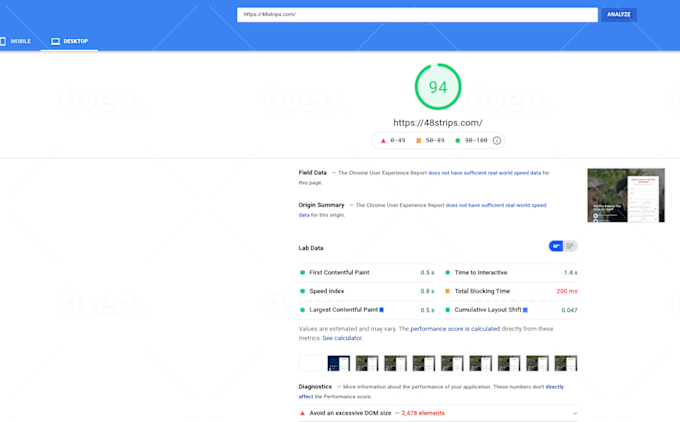
Task: Click the dark blue filmstrip frame
Action: click(339, 363)
